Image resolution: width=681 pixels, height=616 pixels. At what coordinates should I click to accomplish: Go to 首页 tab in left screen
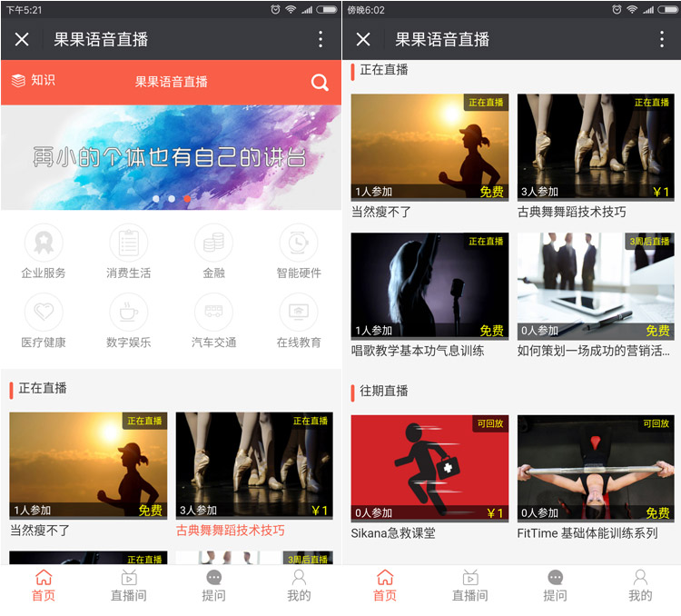pos(44,585)
